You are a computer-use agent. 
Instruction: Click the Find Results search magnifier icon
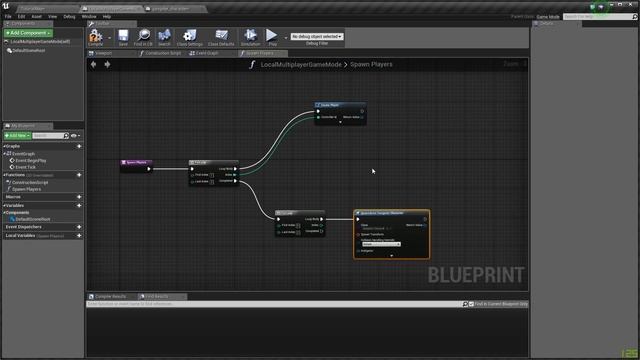click(x=465, y=304)
